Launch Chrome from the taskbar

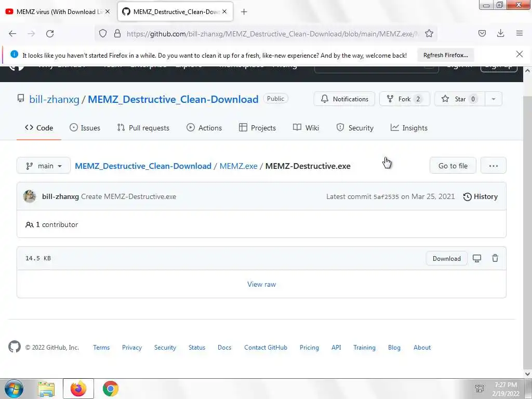[x=111, y=389]
